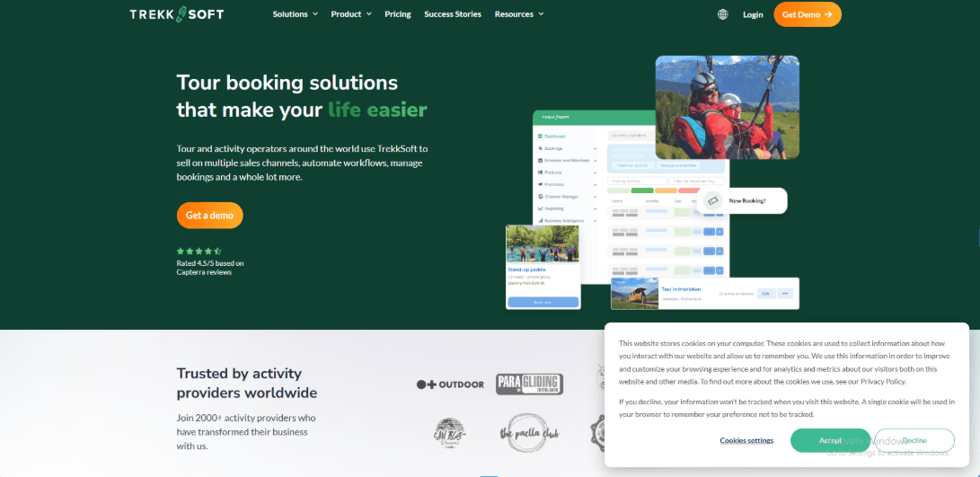
Task: Click the ticket icon in New Booking notification
Action: (x=713, y=200)
